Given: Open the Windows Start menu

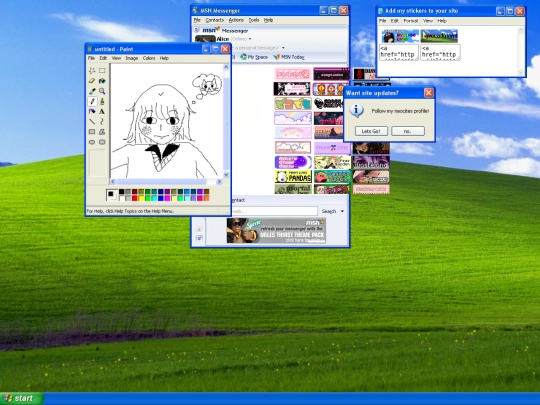Looking at the screenshot, I should (x=21, y=398).
